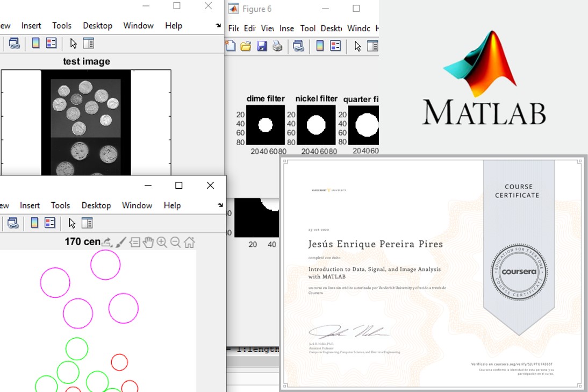Open Desktop menu in 170 cen window
Screen dimensions: 588x392
96,205
